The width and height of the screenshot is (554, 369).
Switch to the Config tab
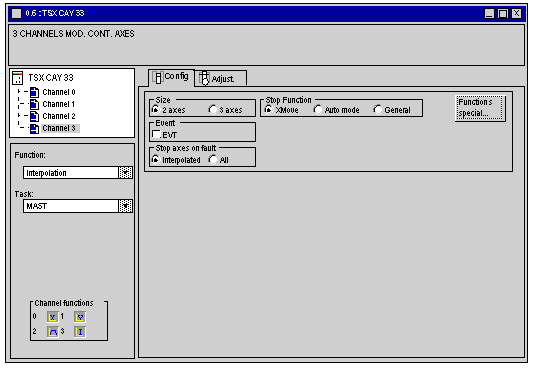[x=171, y=77]
